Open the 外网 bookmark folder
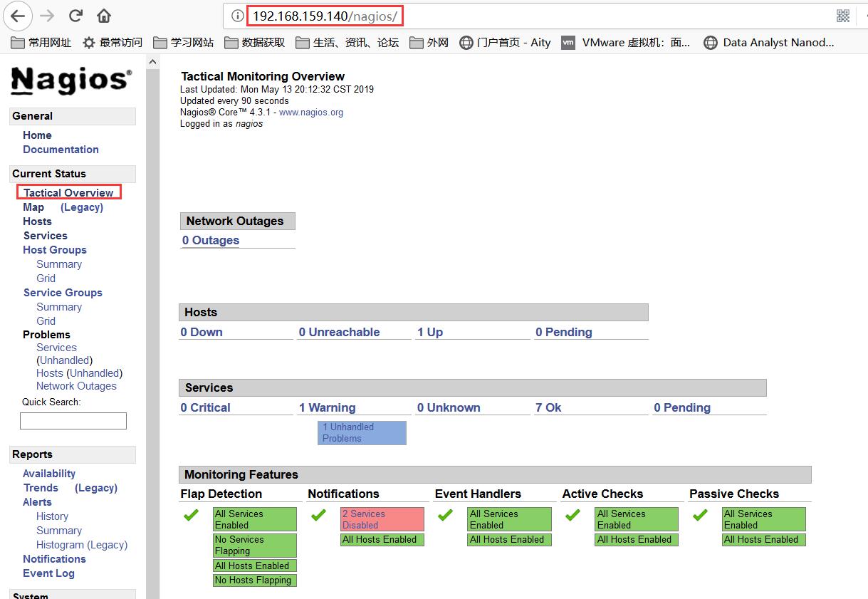Viewport: 868px width, 599px height. click(429, 43)
